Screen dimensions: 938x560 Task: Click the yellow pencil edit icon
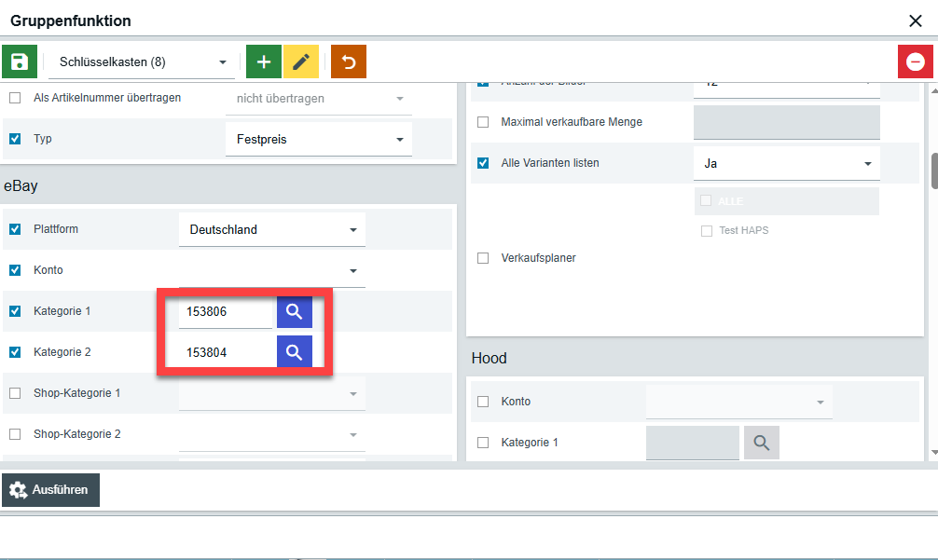[300, 61]
